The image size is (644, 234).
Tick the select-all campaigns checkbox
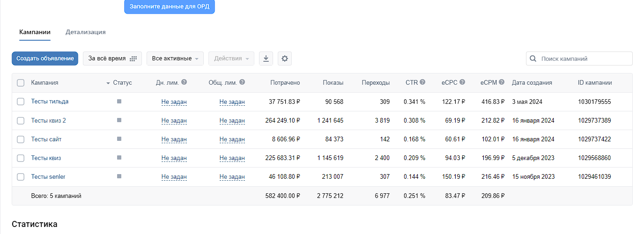[x=21, y=83]
